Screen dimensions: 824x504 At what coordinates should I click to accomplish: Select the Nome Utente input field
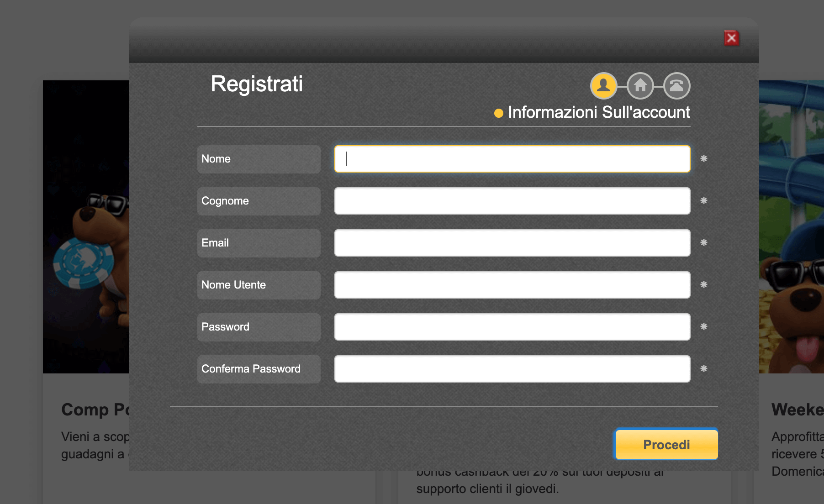pos(512,285)
